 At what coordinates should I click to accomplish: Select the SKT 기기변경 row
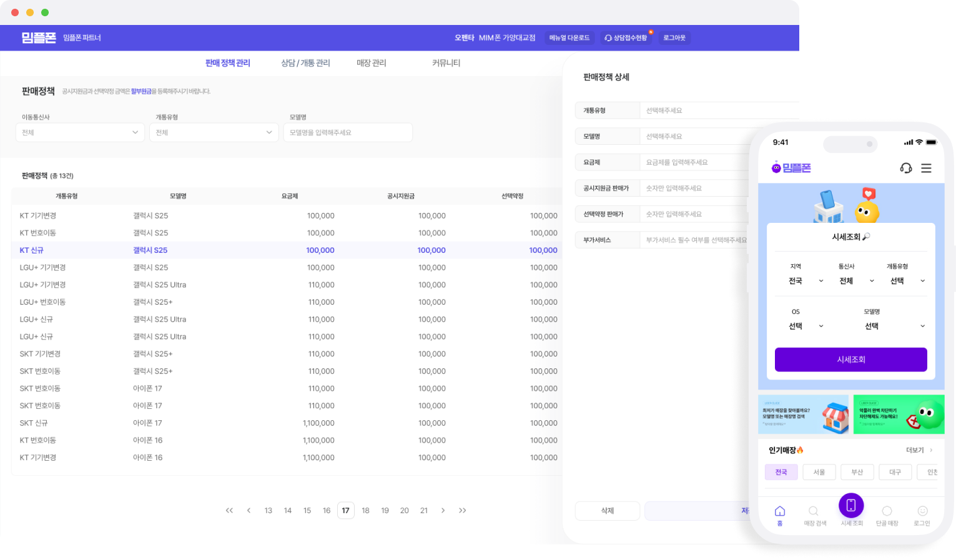pos(286,354)
